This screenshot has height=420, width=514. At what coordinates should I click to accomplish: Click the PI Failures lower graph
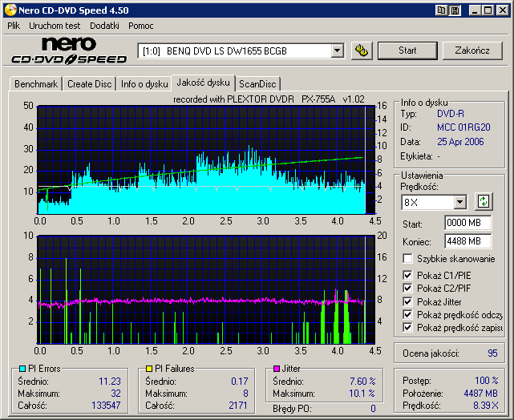(x=206, y=289)
